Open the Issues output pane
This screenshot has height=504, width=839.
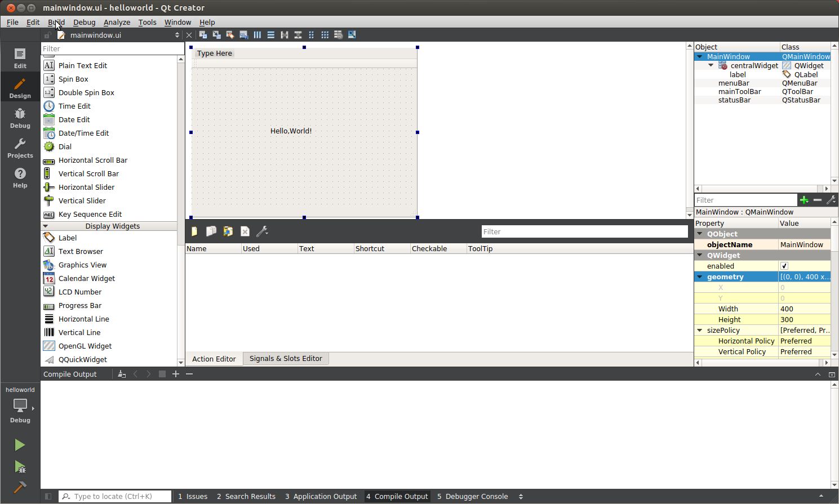[x=193, y=496]
